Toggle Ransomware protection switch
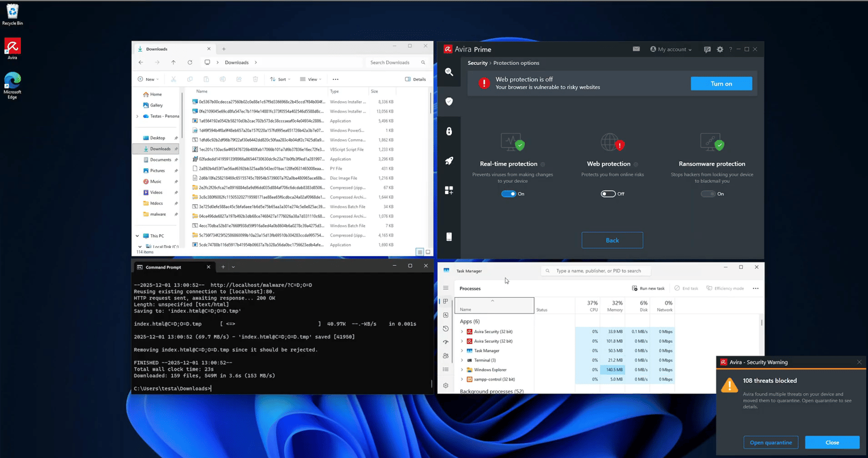Image resolution: width=868 pixels, height=458 pixels. coord(708,194)
